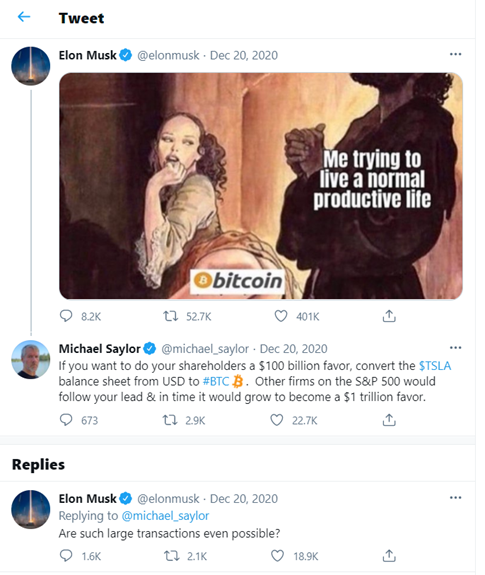Open the bitcoin meme image
Screen dimensions: 485x575
tap(261, 186)
